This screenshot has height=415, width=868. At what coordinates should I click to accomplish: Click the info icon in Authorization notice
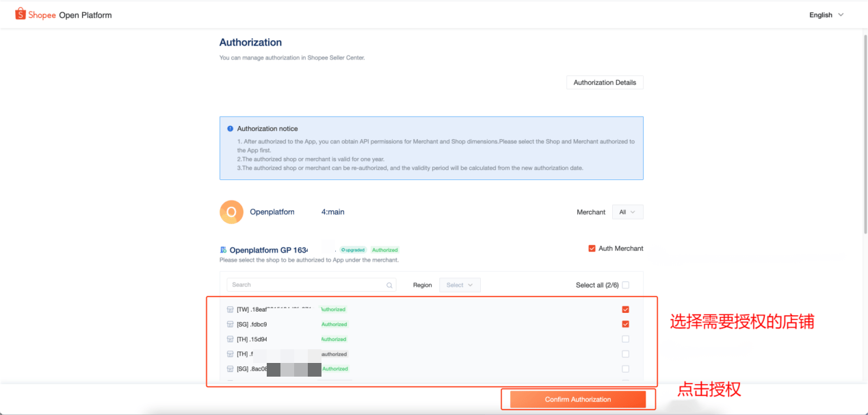coord(231,129)
